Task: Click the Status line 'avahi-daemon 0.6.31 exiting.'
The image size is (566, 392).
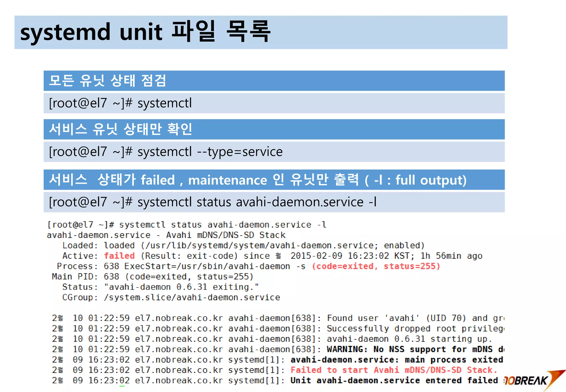Action: click(x=161, y=287)
